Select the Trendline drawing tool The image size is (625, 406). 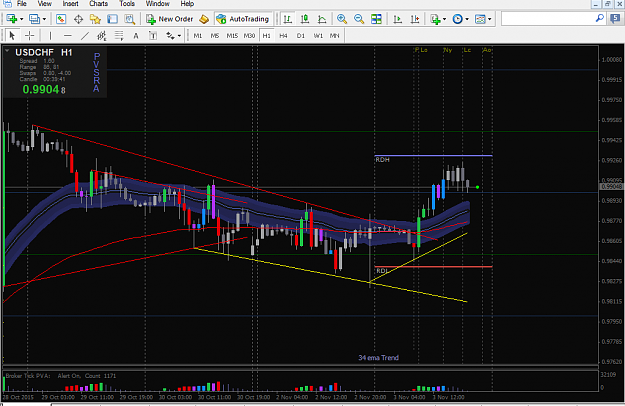(85, 36)
